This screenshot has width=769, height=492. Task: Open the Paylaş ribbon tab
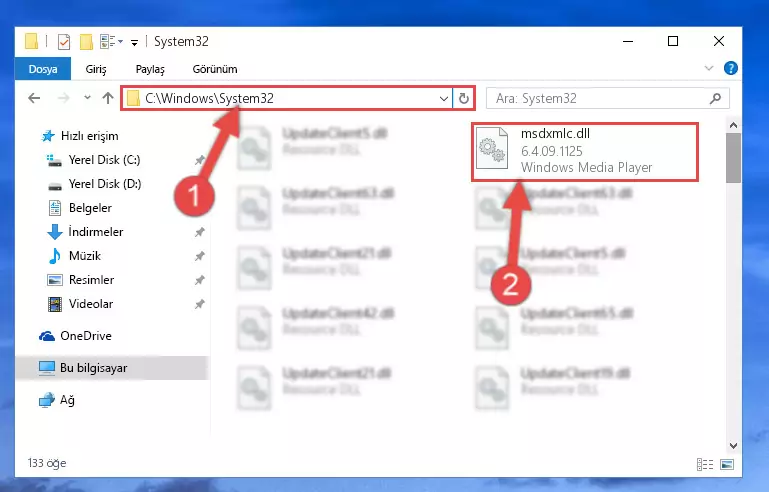pos(150,69)
